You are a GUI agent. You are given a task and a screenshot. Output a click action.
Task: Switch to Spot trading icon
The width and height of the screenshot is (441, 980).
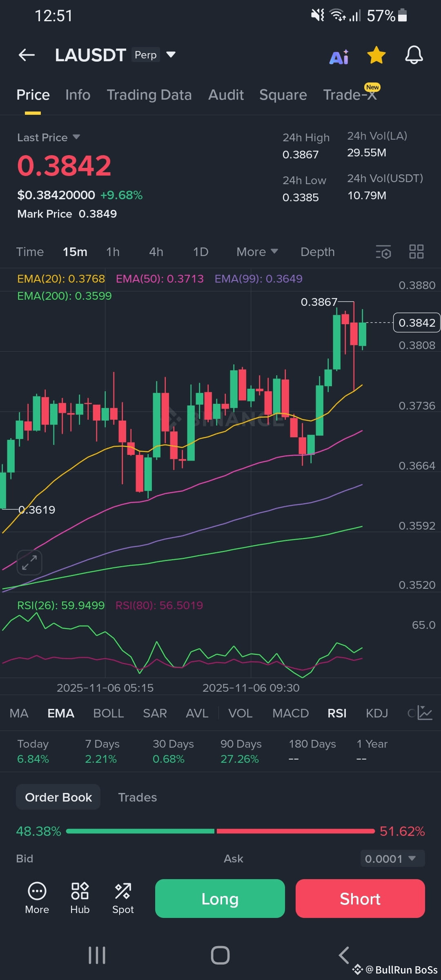123,898
